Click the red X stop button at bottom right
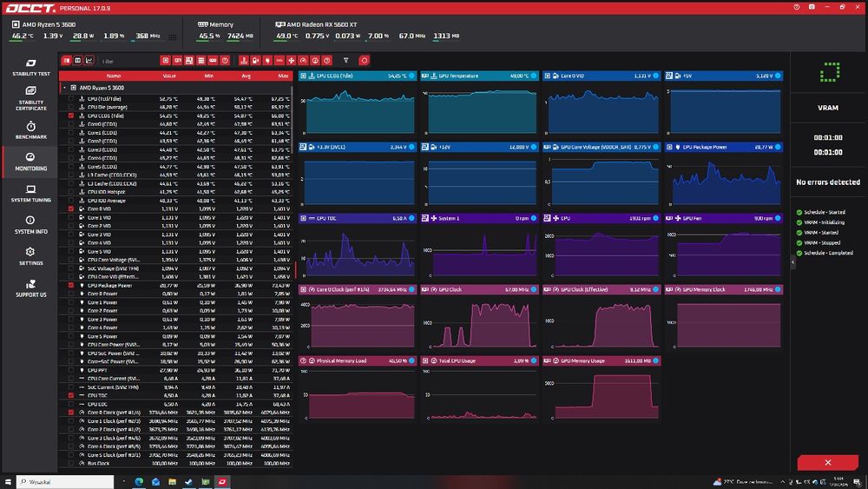This screenshot has height=489, width=868. [x=827, y=462]
